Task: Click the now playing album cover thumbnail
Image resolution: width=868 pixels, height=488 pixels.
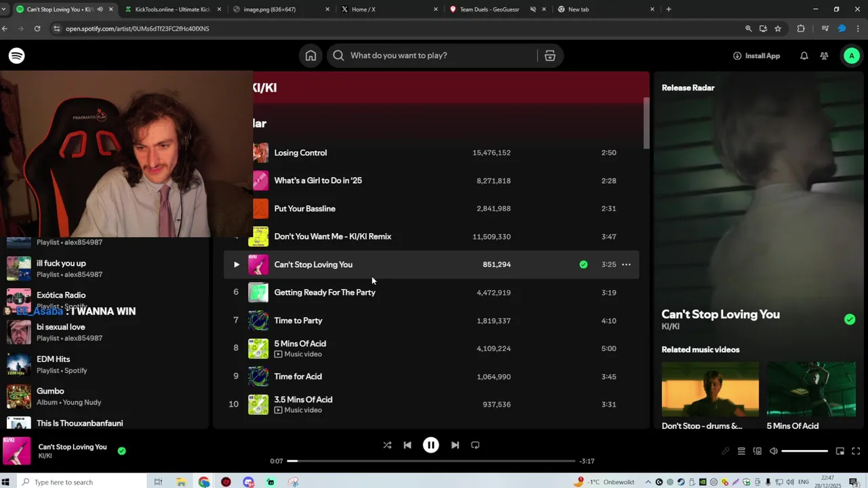Action: tap(16, 451)
